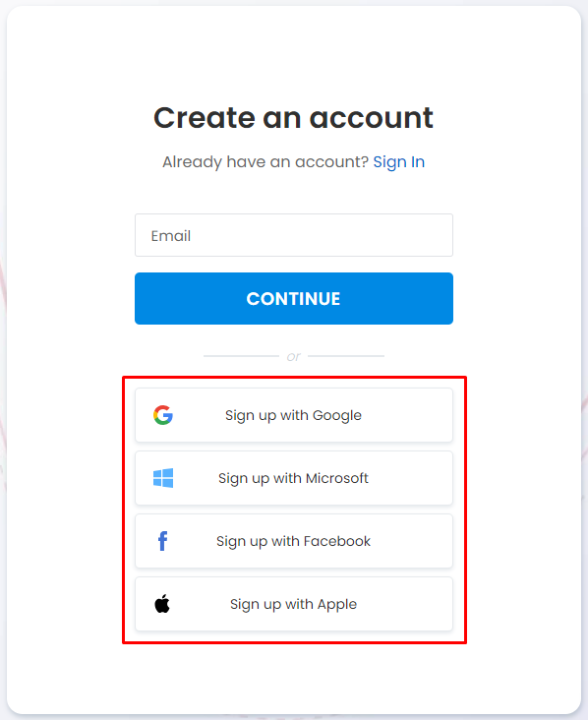588x720 pixels.
Task: Submit with the blue CONTINUE button
Action: (294, 298)
